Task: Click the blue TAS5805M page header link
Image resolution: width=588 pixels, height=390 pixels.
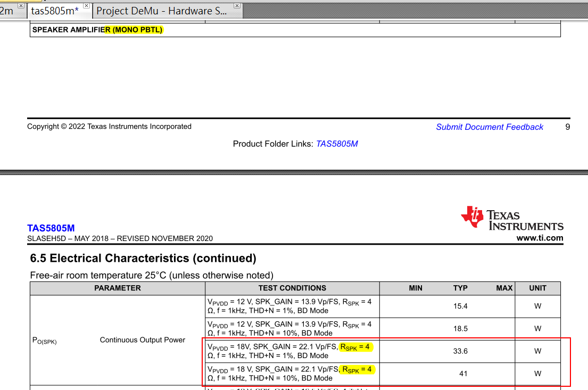Action: (51, 228)
